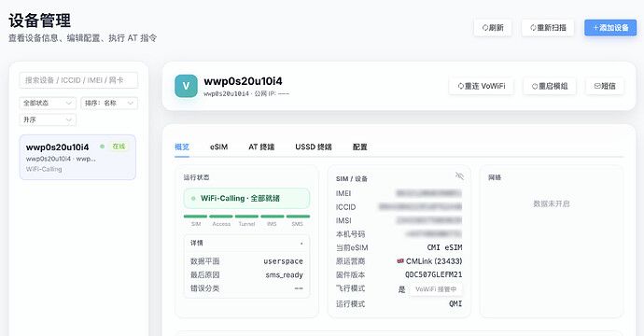Select the wwp0s20u10i4 device card in list
The image size is (644, 336).
point(77,158)
